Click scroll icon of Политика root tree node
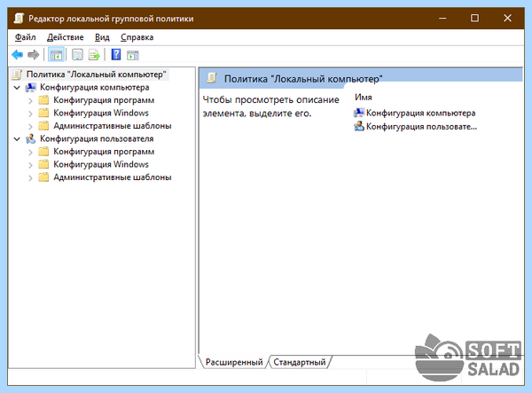This screenshot has width=532, height=393. 18,75
